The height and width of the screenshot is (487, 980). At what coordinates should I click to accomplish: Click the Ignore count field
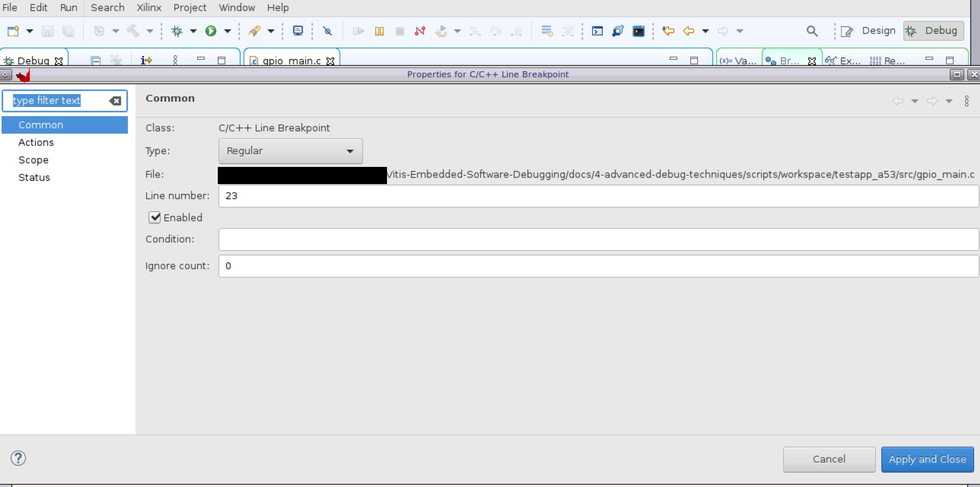598,266
